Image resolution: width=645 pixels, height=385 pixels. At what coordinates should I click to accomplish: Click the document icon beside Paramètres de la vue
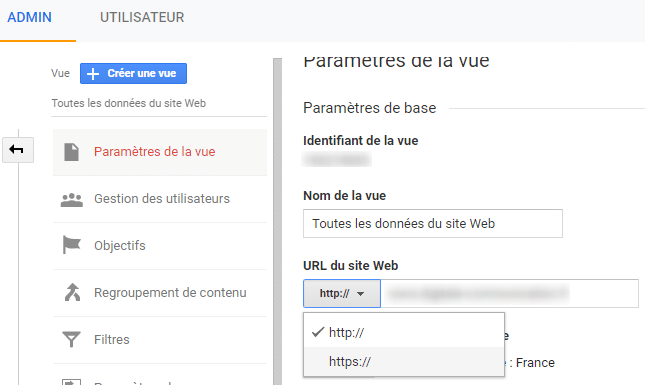(71, 152)
